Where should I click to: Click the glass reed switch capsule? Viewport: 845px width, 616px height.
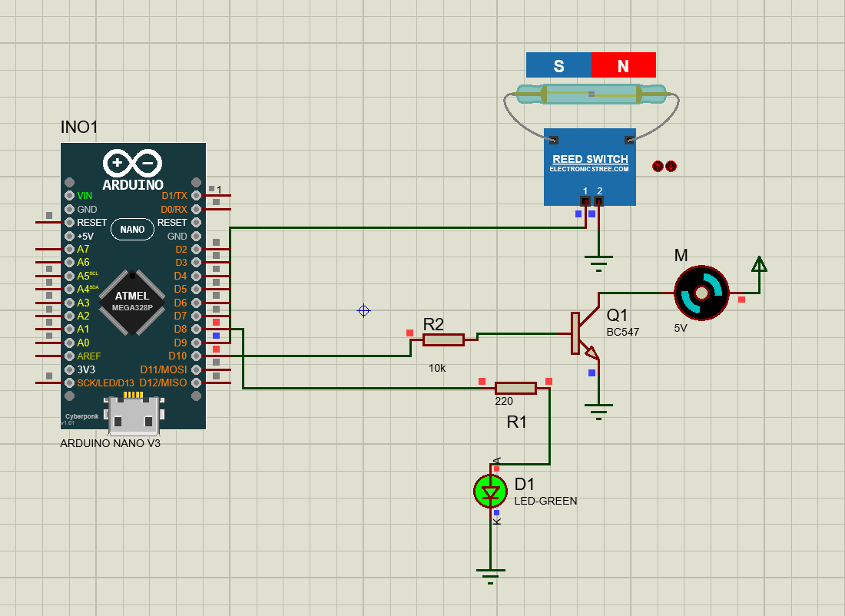click(591, 94)
